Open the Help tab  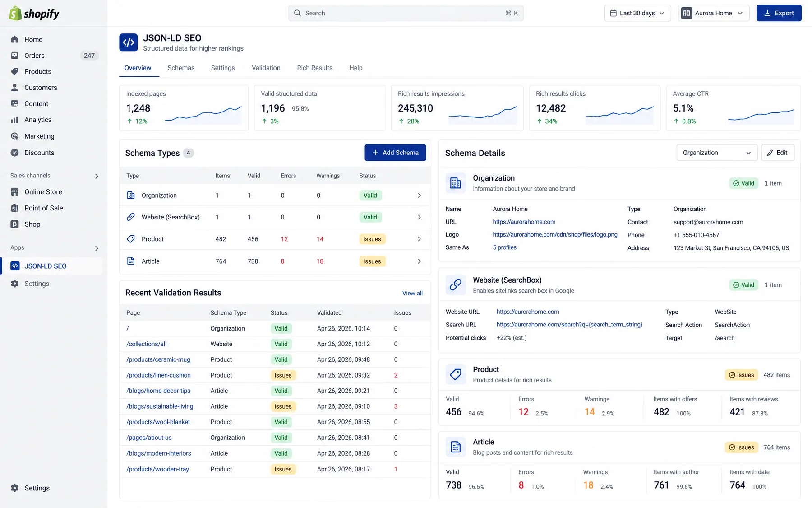(356, 68)
